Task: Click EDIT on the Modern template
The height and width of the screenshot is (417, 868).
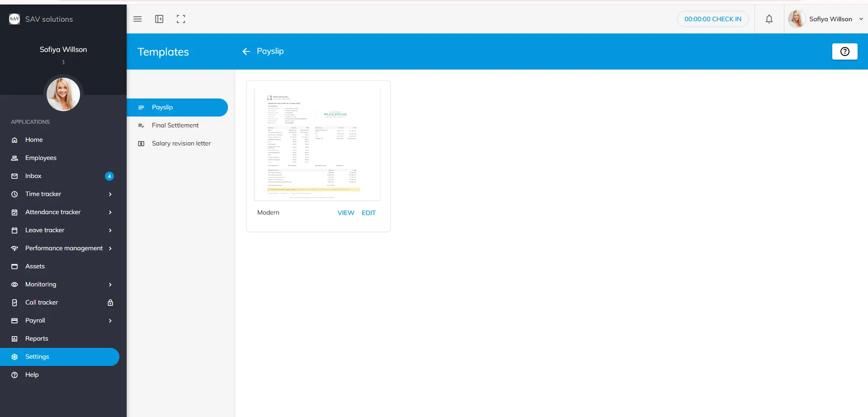Action: (x=369, y=213)
